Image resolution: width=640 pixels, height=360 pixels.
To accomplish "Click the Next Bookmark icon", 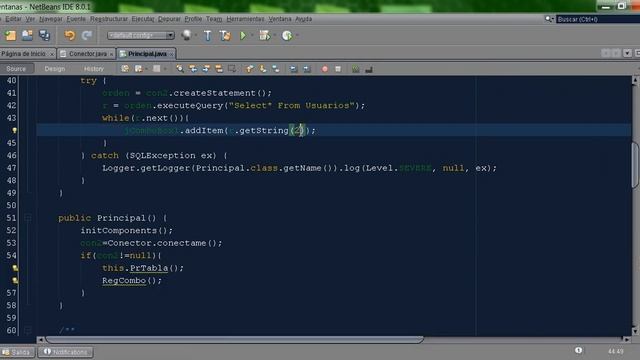I will pyautogui.click(x=263, y=69).
